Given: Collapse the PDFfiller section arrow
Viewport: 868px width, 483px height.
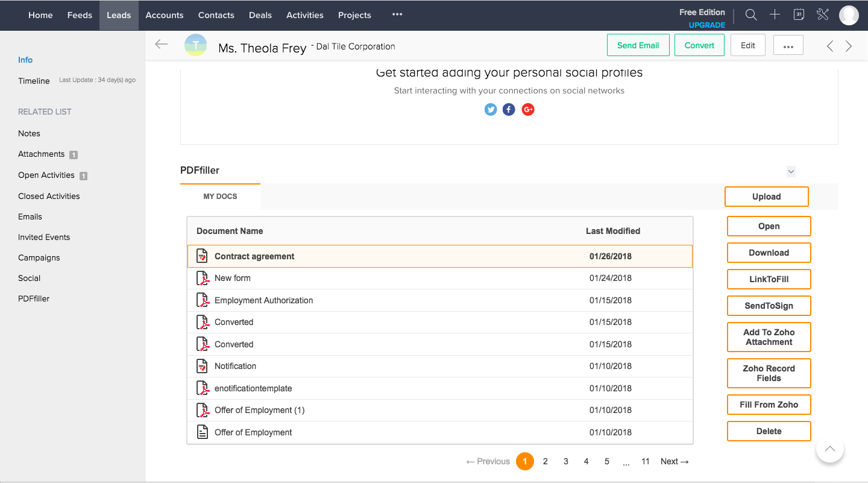Looking at the screenshot, I should coord(791,171).
